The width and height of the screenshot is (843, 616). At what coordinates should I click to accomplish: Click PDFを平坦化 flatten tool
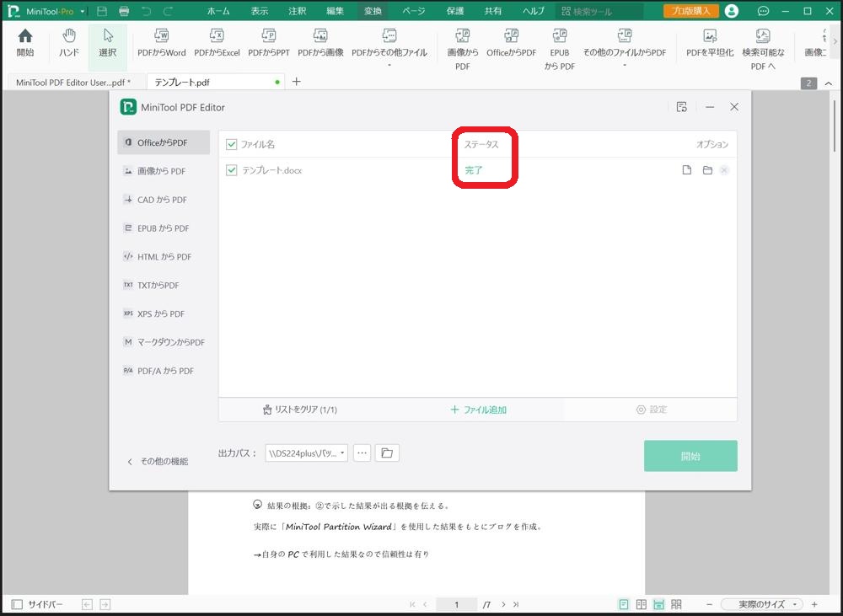[x=710, y=43]
